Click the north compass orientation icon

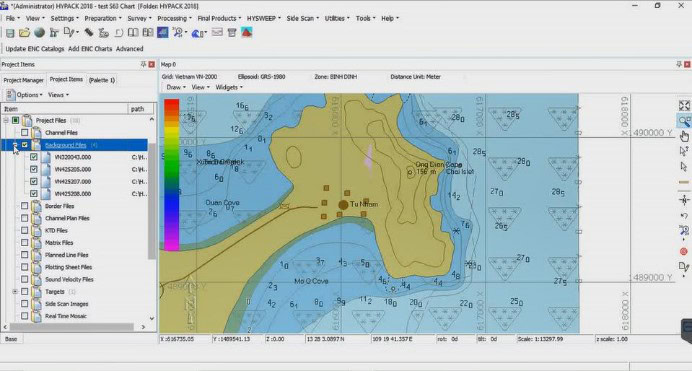(684, 200)
